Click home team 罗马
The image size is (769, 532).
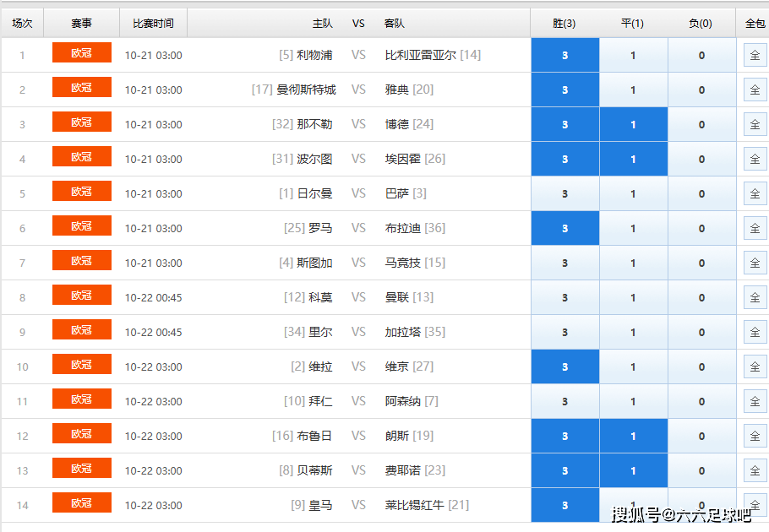pyautogui.click(x=320, y=228)
